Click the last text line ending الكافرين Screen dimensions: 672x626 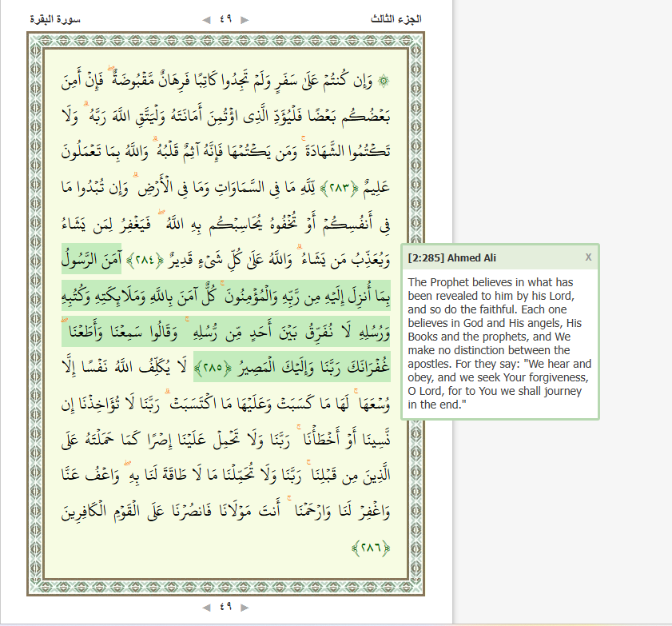point(225,511)
